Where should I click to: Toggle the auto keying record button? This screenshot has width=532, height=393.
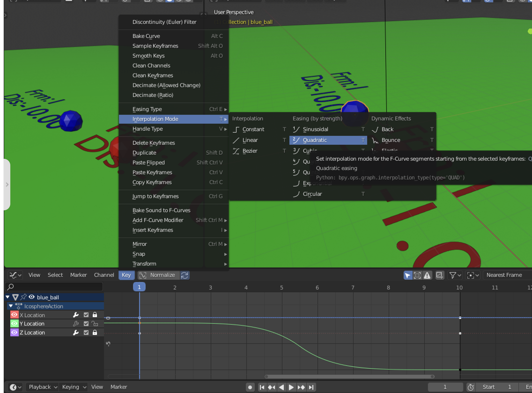click(250, 387)
